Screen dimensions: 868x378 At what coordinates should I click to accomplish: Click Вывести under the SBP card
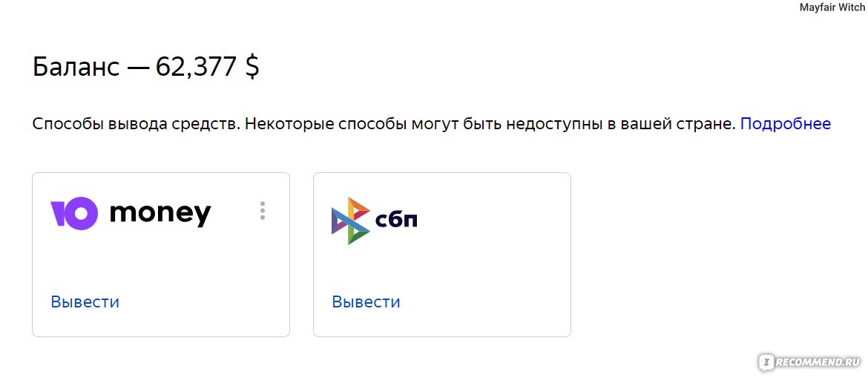366,302
